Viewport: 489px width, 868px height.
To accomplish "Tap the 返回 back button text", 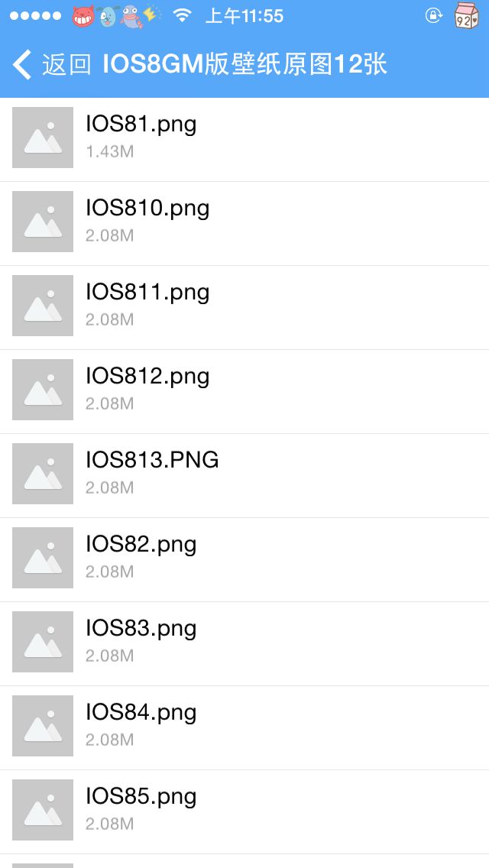I will pos(66,65).
